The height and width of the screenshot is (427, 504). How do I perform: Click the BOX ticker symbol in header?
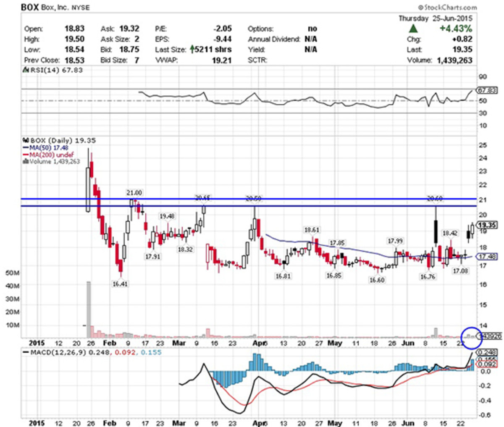pyautogui.click(x=30, y=8)
